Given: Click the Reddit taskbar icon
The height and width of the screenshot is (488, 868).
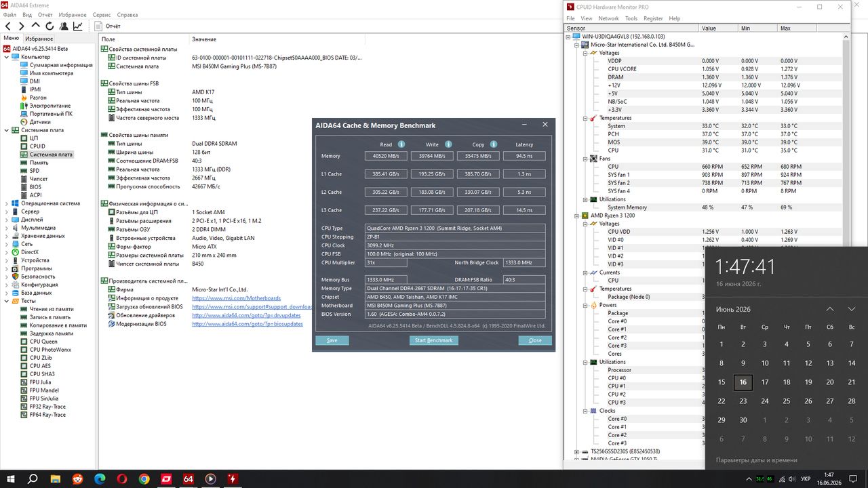Looking at the screenshot, I should click(x=78, y=479).
